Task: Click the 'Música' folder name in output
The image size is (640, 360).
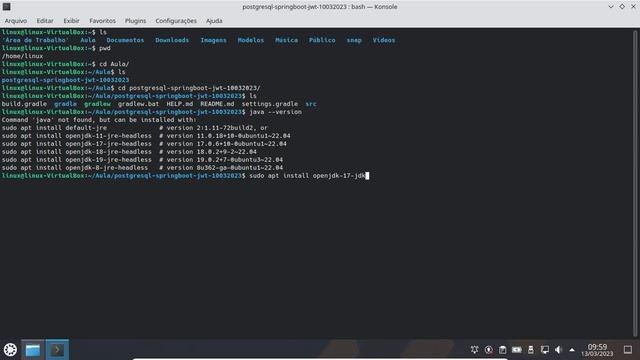Action: (286, 40)
